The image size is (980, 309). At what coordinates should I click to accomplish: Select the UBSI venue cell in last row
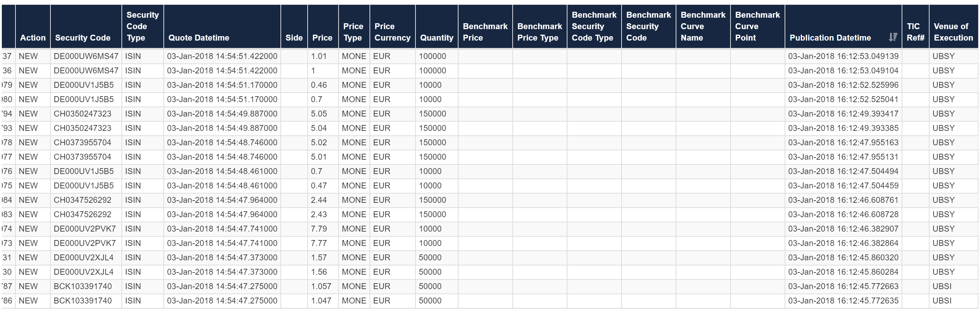point(954,301)
